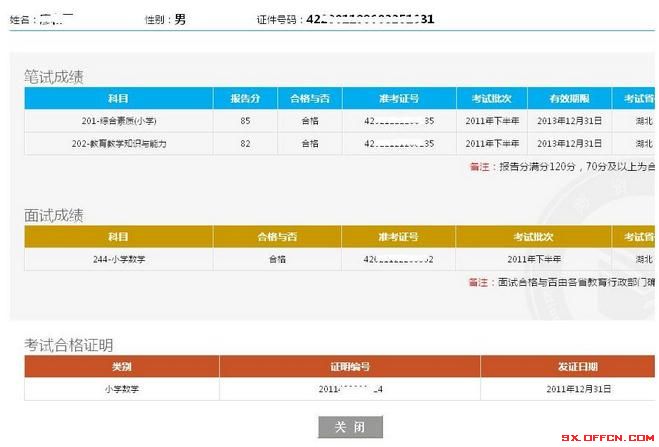Screen dimensions: 659x447
Task: Click the 报告分满分120分 remark note
Action: 562,167
